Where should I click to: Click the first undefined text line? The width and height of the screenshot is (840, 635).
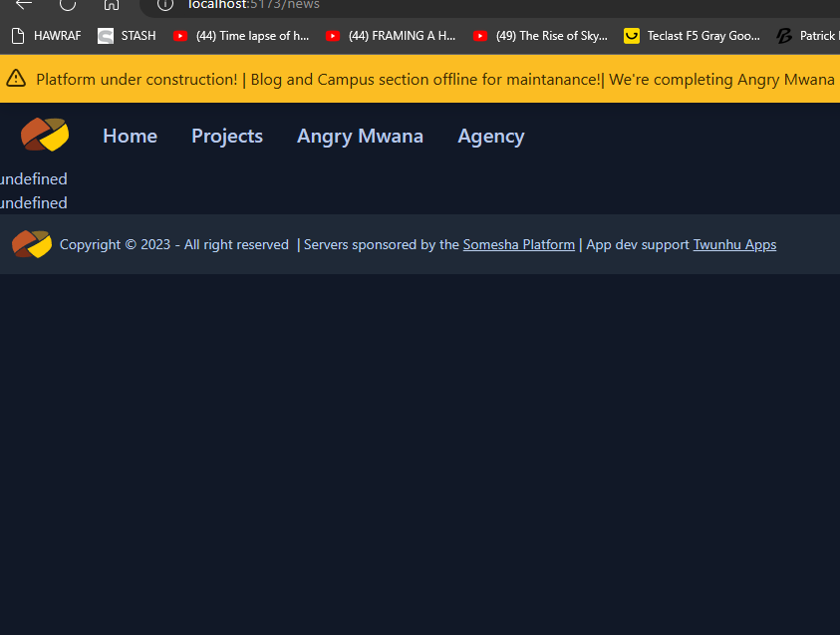pyautogui.click(x=33, y=179)
